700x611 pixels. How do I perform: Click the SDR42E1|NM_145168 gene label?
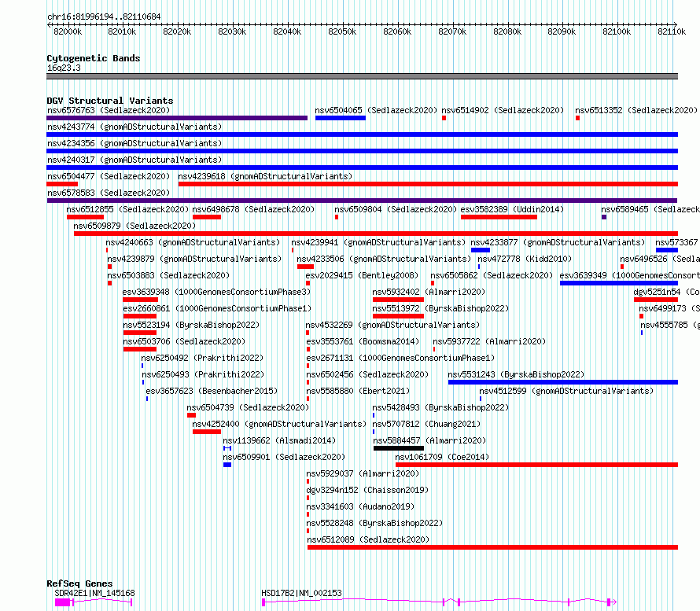94,593
